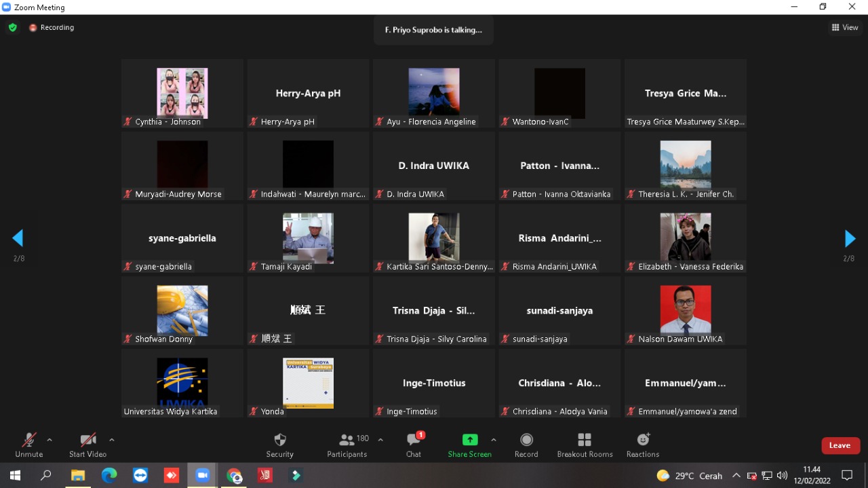Open the Participants panel
868x488 pixels.
[x=347, y=445]
